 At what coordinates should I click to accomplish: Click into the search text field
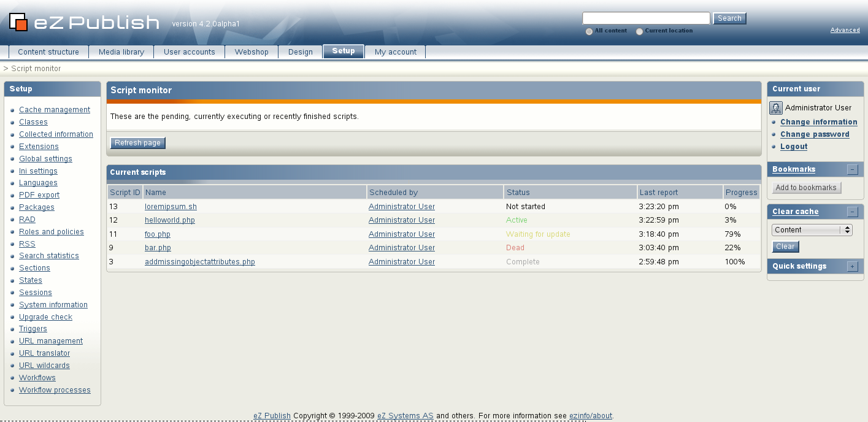(x=646, y=18)
